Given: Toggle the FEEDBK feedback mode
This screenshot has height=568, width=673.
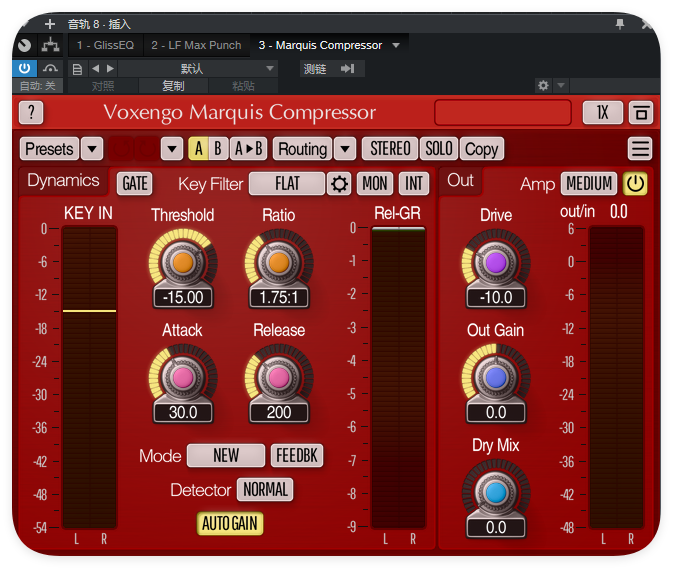Looking at the screenshot, I should click(x=297, y=456).
